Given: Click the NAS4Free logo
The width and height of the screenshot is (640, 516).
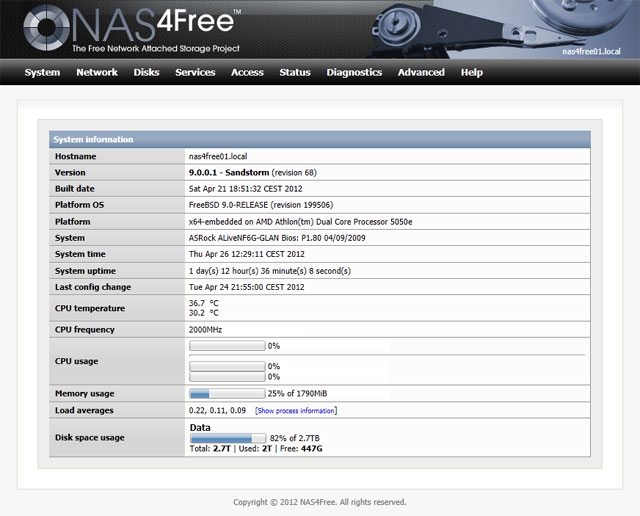Looking at the screenshot, I should pyautogui.click(x=130, y=28).
